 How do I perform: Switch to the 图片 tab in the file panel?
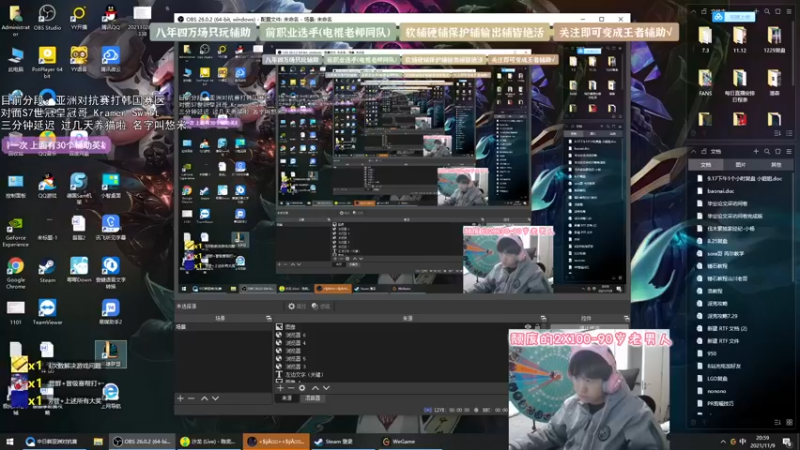tap(741, 165)
